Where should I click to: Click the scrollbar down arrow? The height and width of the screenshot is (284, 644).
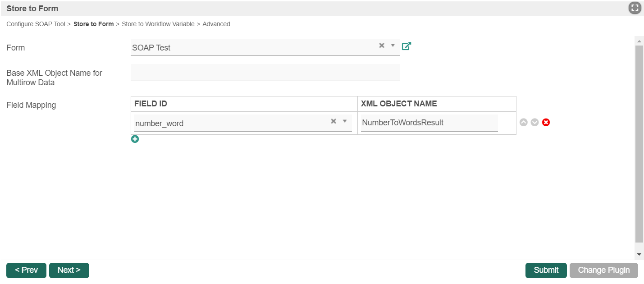pos(639,255)
